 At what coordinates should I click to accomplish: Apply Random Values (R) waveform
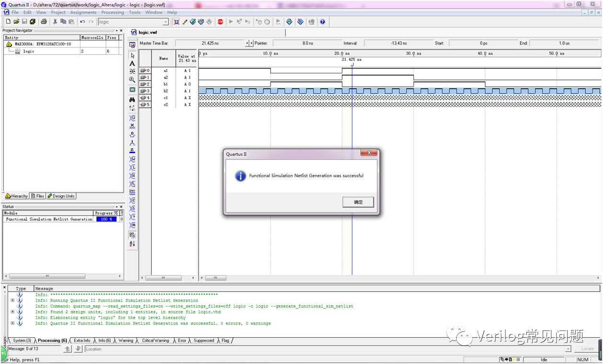point(132,225)
